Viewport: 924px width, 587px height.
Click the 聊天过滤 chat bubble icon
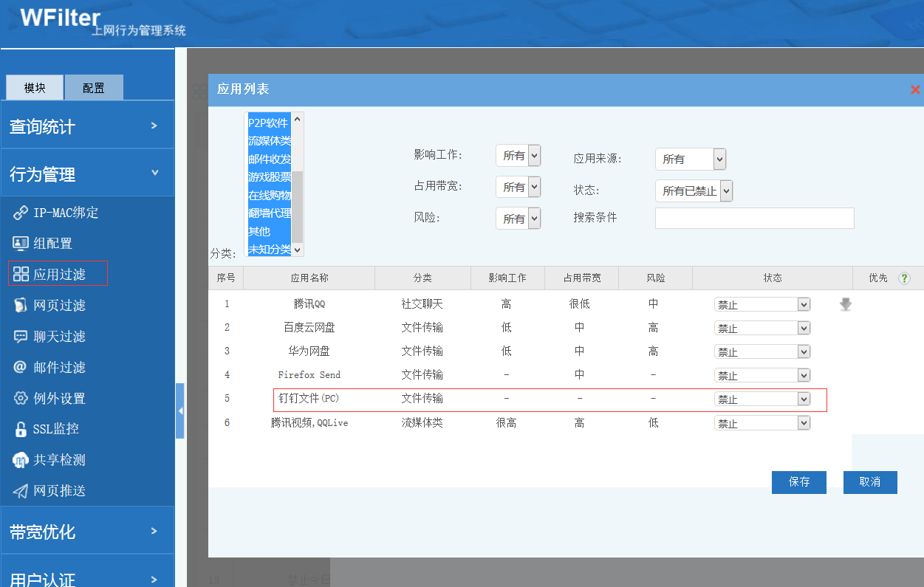pos(21,337)
